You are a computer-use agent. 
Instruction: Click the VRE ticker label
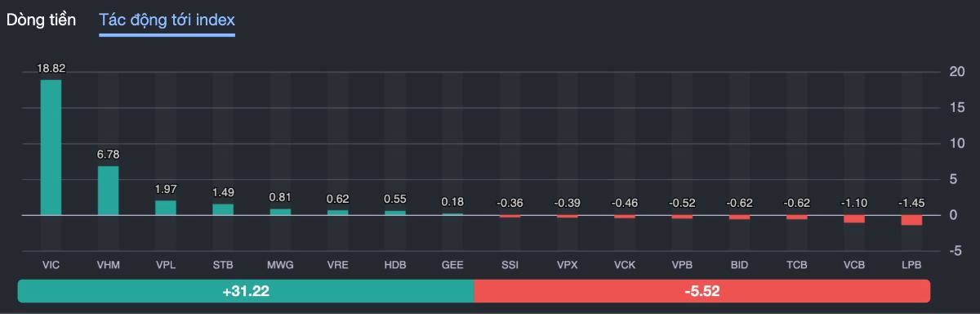[x=338, y=265]
